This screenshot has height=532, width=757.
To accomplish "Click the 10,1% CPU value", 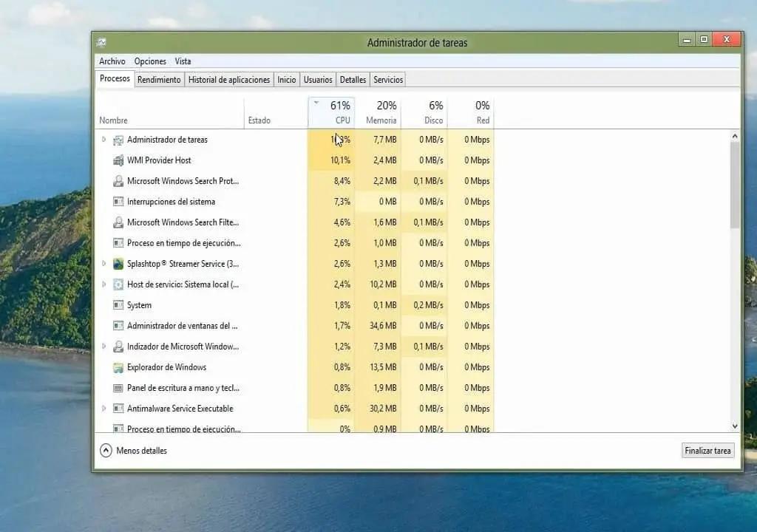I will coord(340,160).
